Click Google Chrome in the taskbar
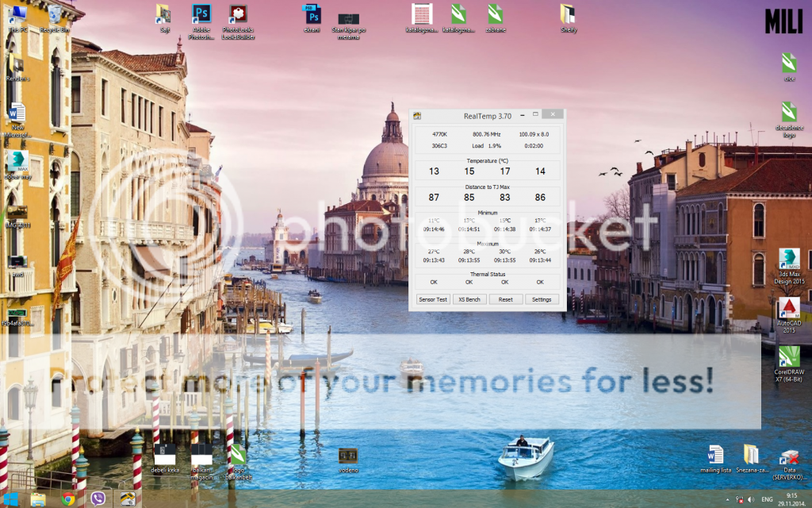 [68, 499]
